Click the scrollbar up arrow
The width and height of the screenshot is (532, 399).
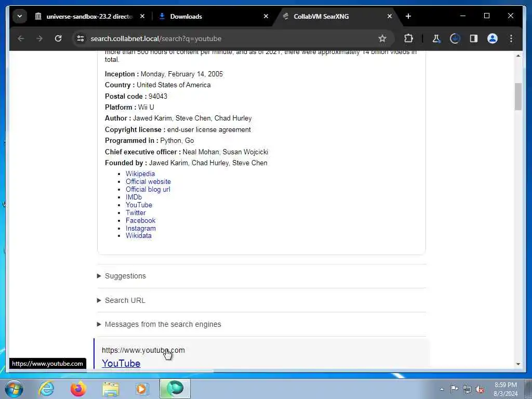518,56
